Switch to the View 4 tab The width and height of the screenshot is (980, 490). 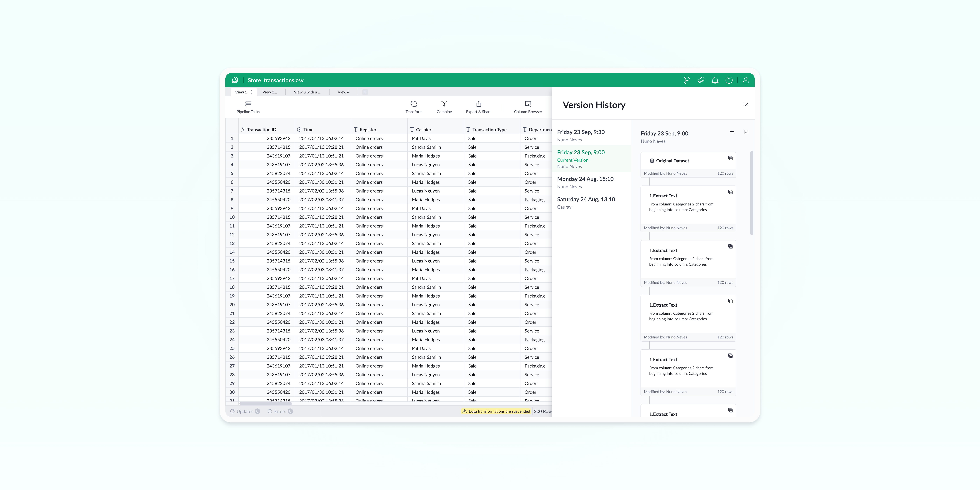[344, 92]
